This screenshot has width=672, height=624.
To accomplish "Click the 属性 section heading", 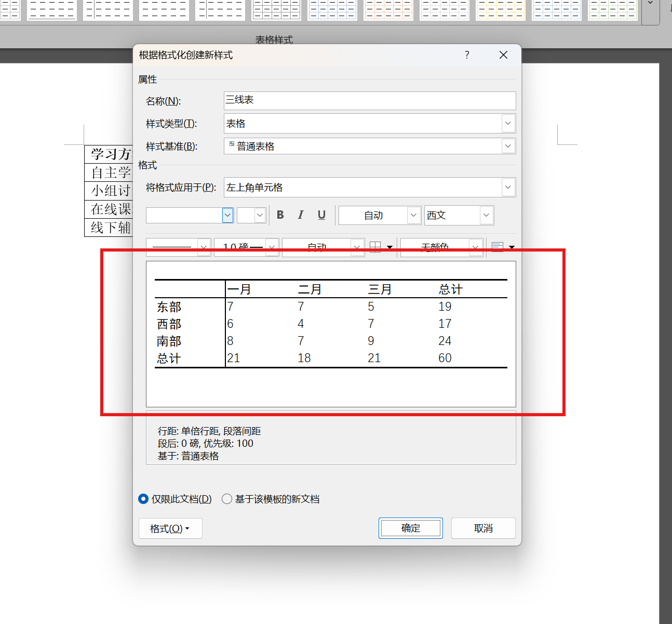I will pyautogui.click(x=147, y=79).
